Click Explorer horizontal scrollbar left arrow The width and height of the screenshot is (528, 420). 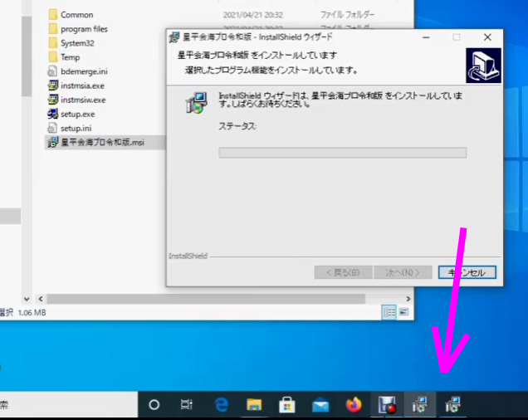click(41, 299)
